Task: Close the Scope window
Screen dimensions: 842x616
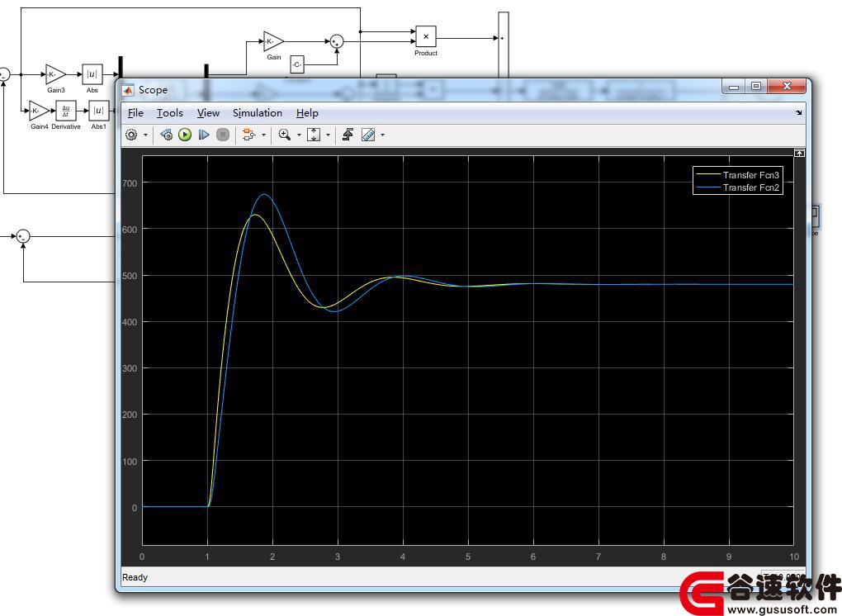Action: [787, 87]
